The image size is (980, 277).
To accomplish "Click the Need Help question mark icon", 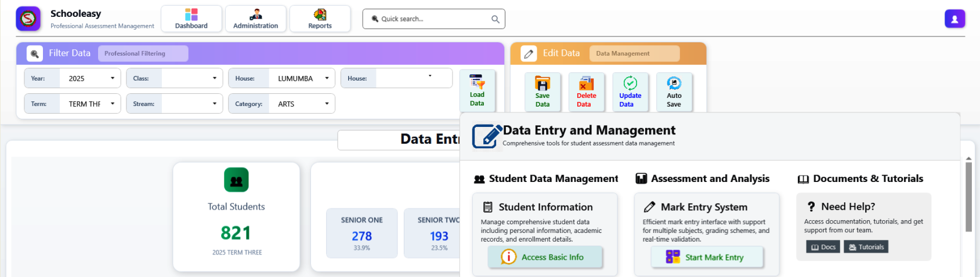I will point(811,206).
